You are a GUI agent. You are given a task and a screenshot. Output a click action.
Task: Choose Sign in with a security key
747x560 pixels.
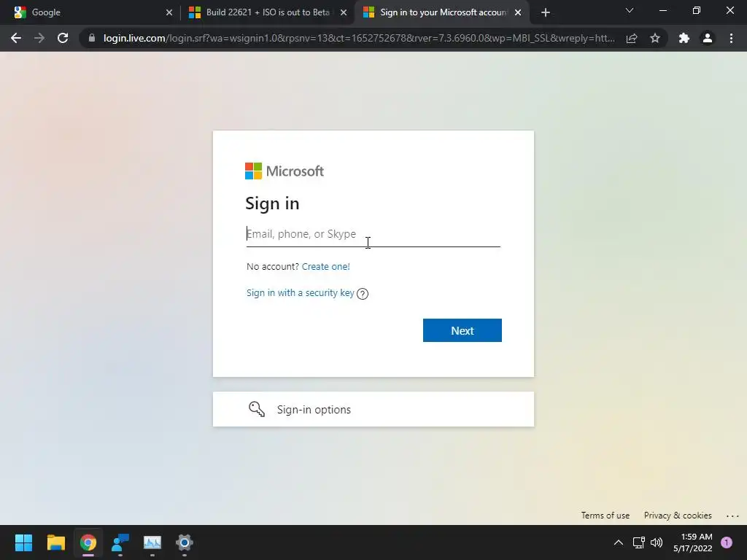pyautogui.click(x=300, y=293)
